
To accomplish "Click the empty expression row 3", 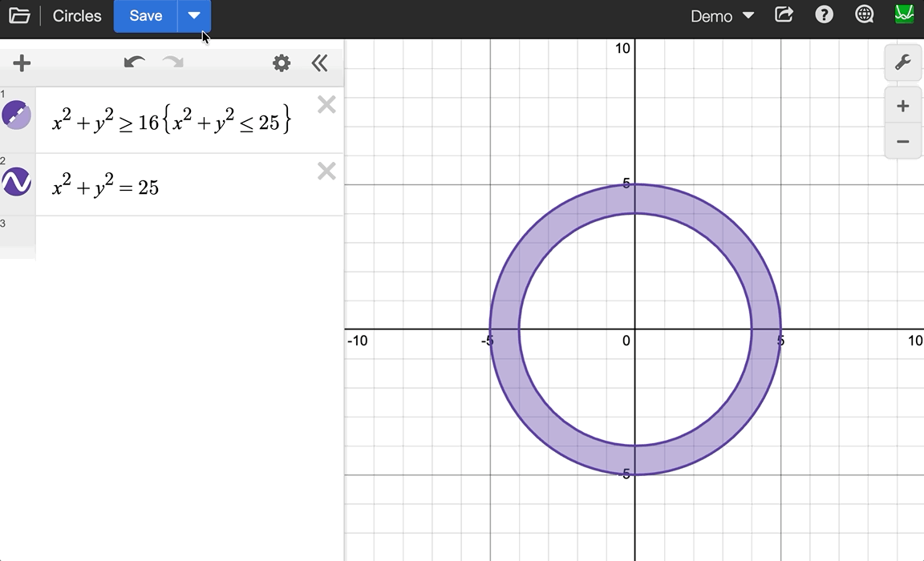I will point(190,237).
